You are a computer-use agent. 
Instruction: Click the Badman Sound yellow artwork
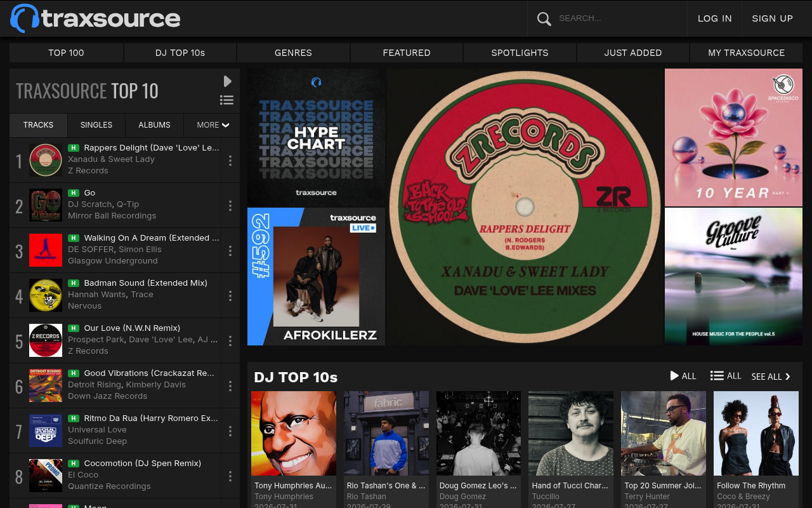pyautogui.click(x=46, y=295)
